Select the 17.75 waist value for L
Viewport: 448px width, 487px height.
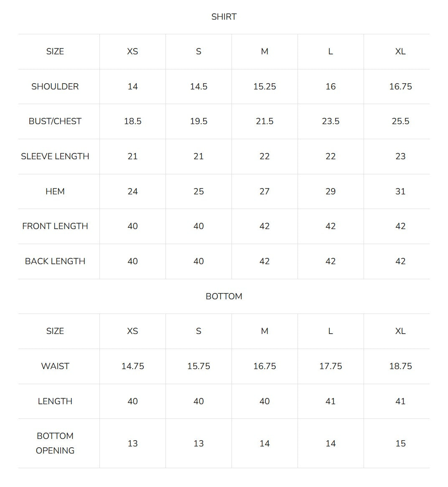330,366
